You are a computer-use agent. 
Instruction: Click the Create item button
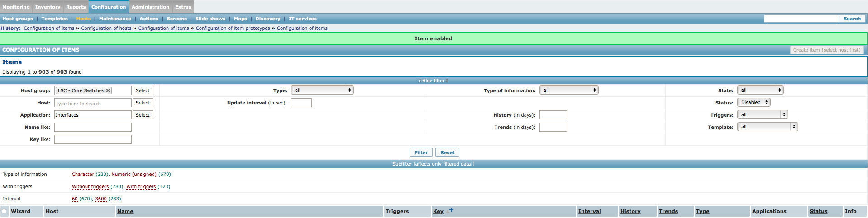826,50
